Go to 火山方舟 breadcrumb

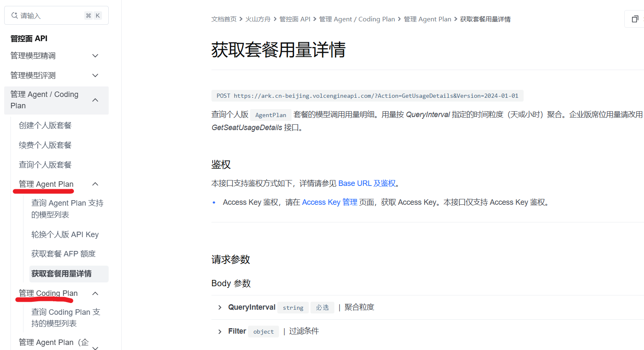coord(258,19)
